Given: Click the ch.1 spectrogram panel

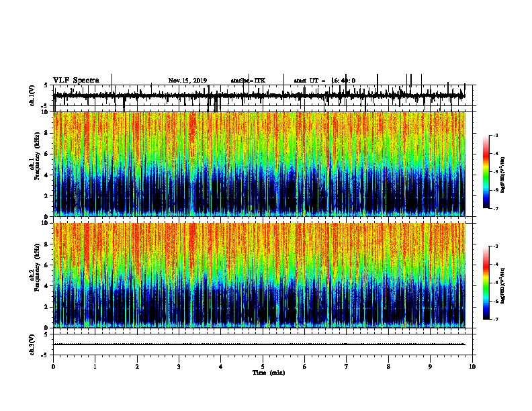Looking at the screenshot, I should click(259, 164).
